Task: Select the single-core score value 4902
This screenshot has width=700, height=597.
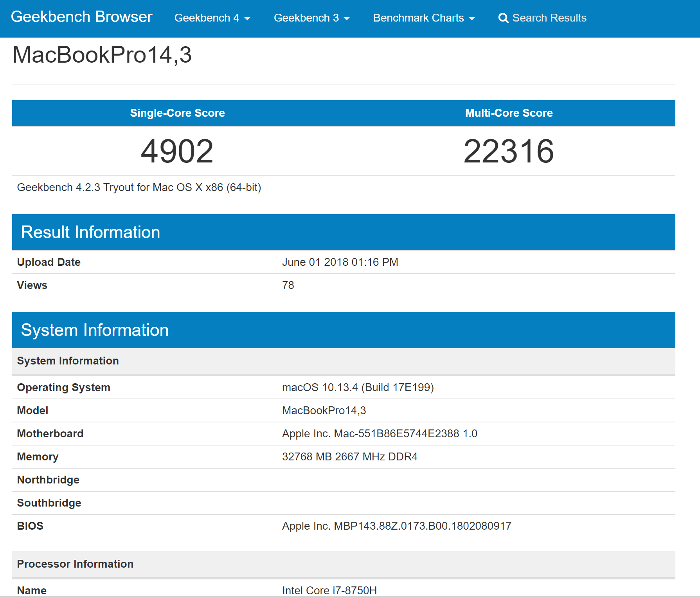Action: tap(177, 151)
